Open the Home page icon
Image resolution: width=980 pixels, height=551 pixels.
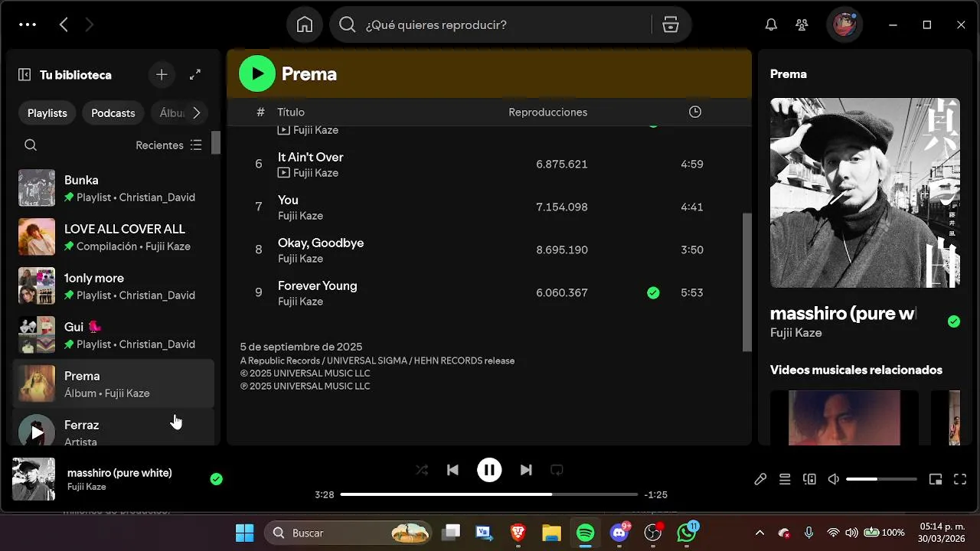[305, 24]
